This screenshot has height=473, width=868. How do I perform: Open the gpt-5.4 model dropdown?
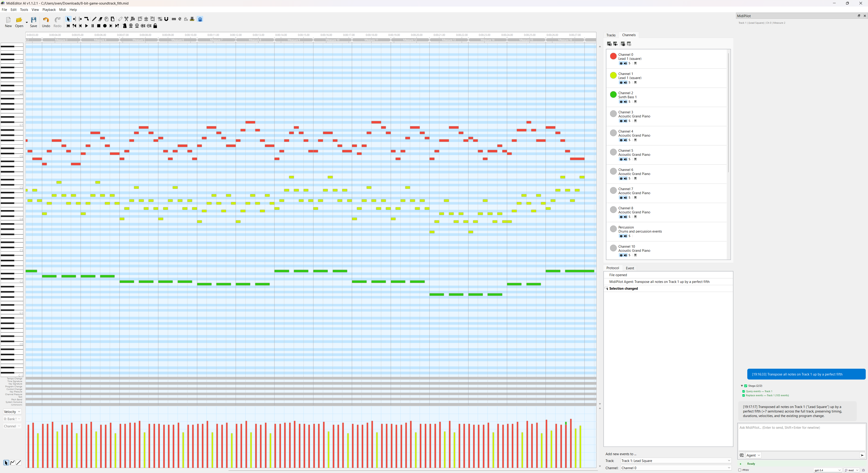point(828,470)
